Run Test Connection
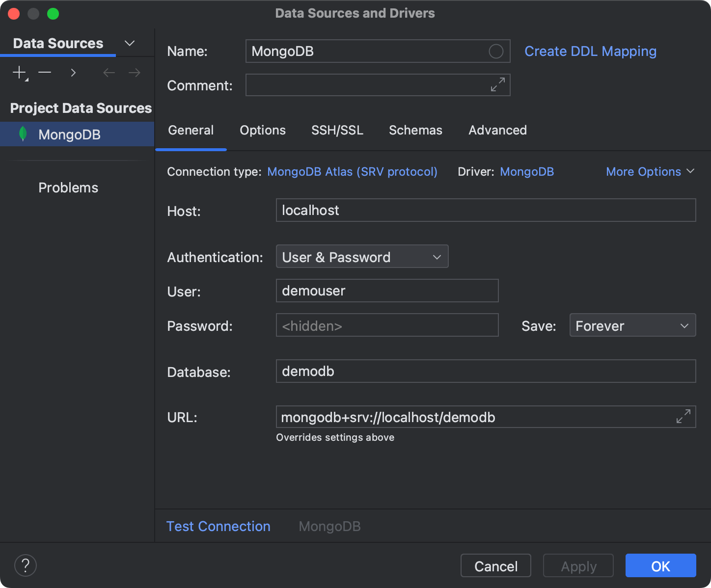The height and width of the screenshot is (588, 711). (218, 526)
